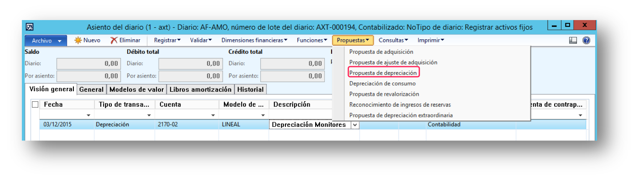Screen dimensions: 644x177
Task: Open the blue help question mark icon
Action: click(x=586, y=40)
